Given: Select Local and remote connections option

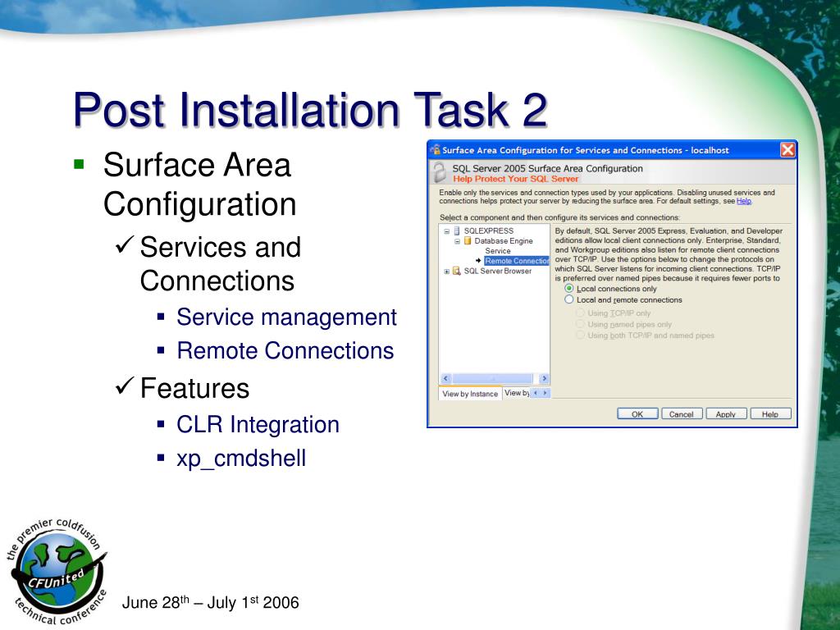Looking at the screenshot, I should point(569,299).
